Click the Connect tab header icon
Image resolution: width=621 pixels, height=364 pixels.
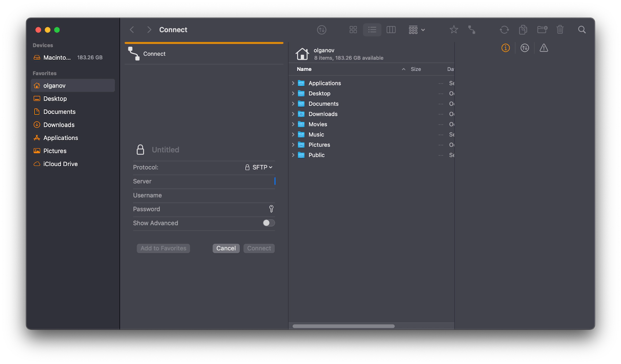pyautogui.click(x=134, y=54)
